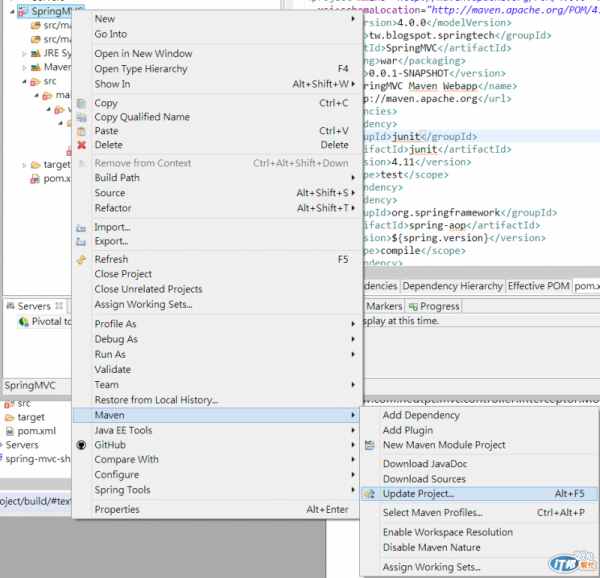600x578 pixels.
Task: Click the Maven Dependencies library icon
Action: (36, 67)
